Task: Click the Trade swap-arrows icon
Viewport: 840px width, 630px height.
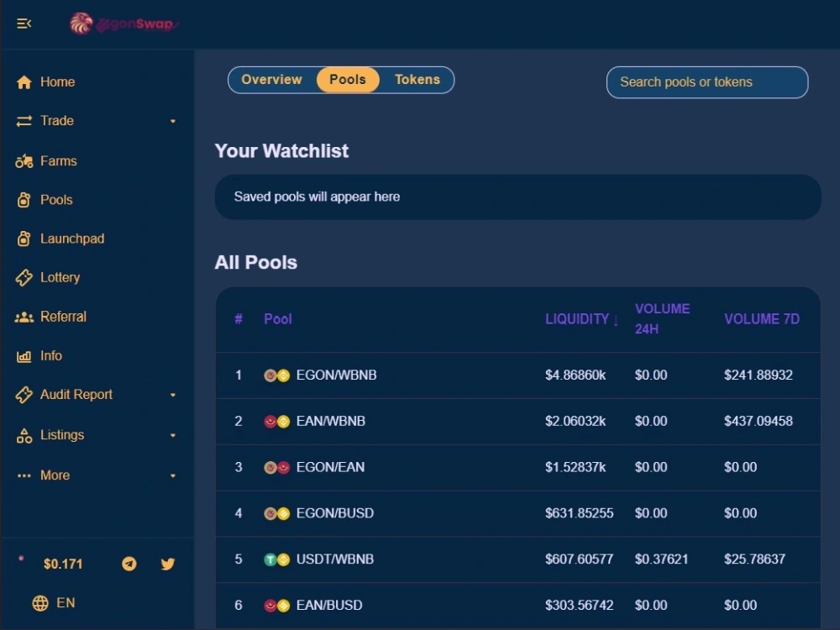Action: point(24,121)
